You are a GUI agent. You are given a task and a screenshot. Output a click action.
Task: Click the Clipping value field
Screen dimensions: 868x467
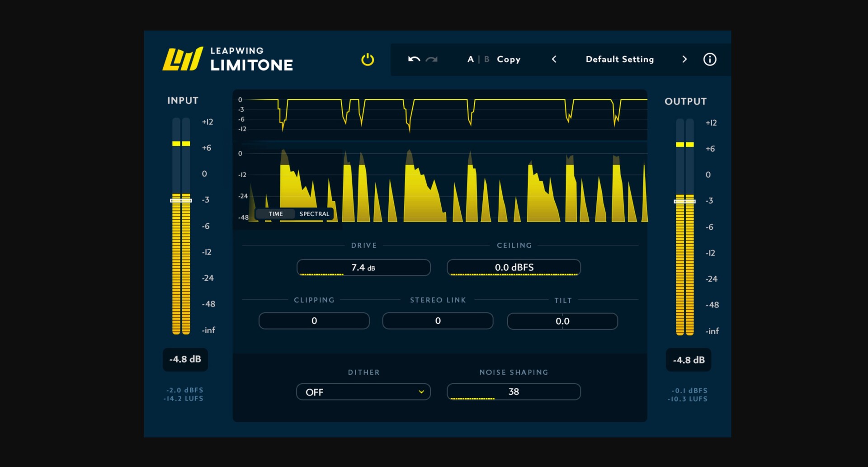click(314, 321)
